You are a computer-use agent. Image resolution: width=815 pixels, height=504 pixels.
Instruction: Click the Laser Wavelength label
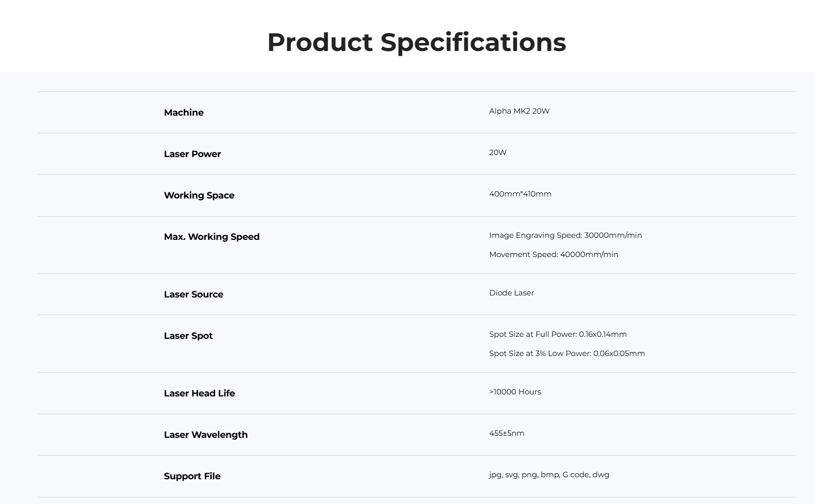[205, 435]
